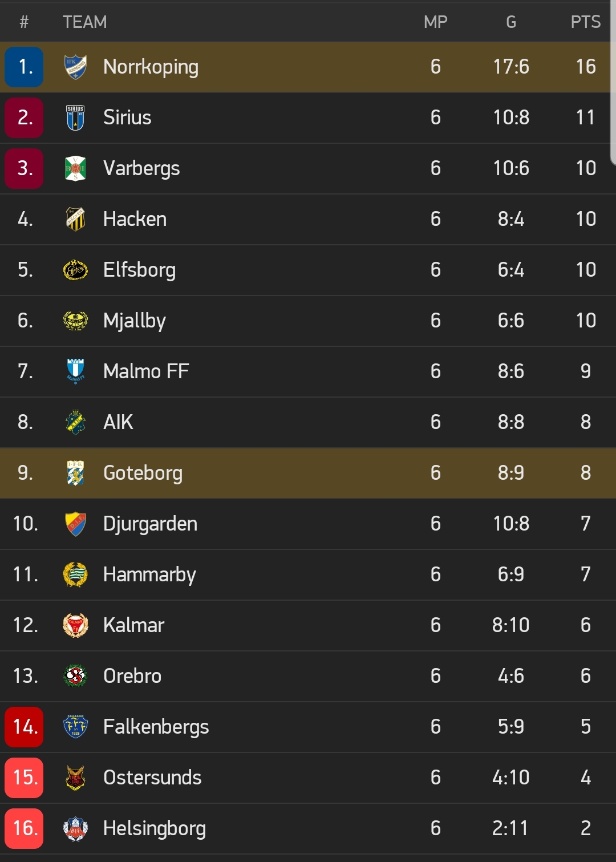Screen dimensions: 616x862
Task: Tap the Sirius club crest
Action: tap(75, 118)
